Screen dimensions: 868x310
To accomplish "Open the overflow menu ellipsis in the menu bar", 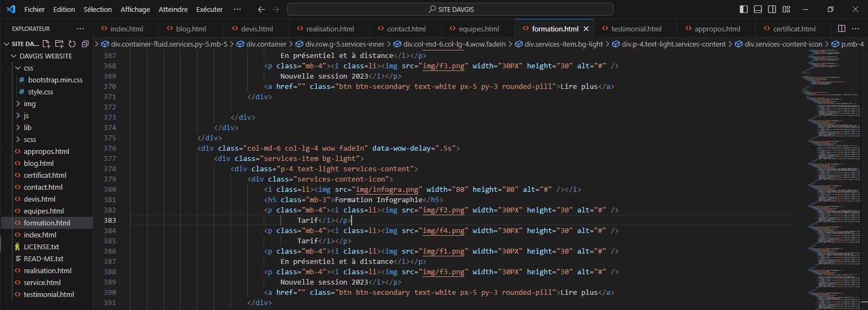I will coord(237,9).
